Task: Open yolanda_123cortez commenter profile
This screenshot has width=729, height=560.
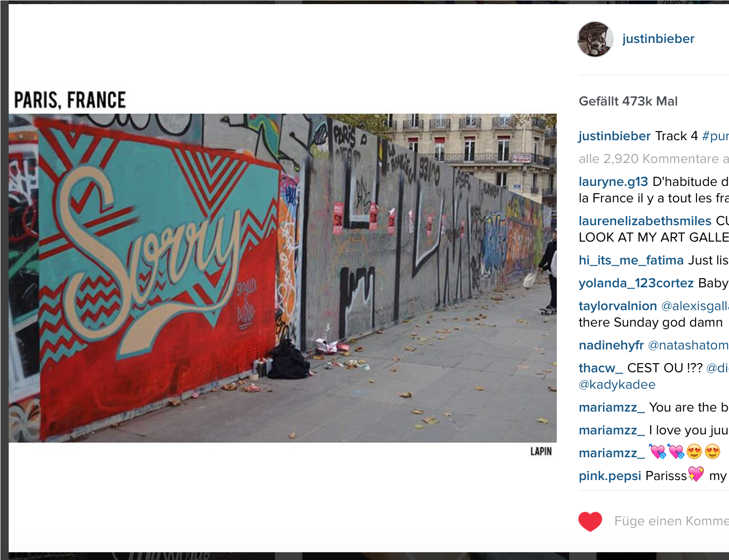Action: (x=636, y=283)
